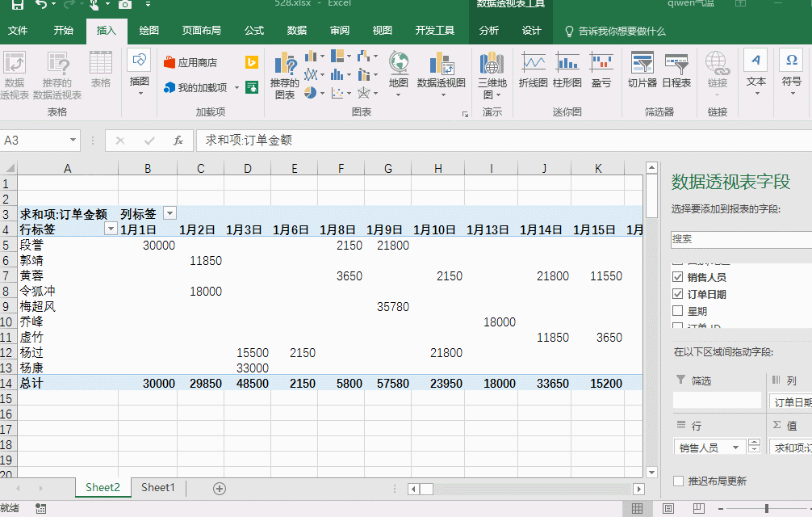Switch to the Page Layout (页面布局) tab
This screenshot has height=517, width=812.
[x=202, y=31]
